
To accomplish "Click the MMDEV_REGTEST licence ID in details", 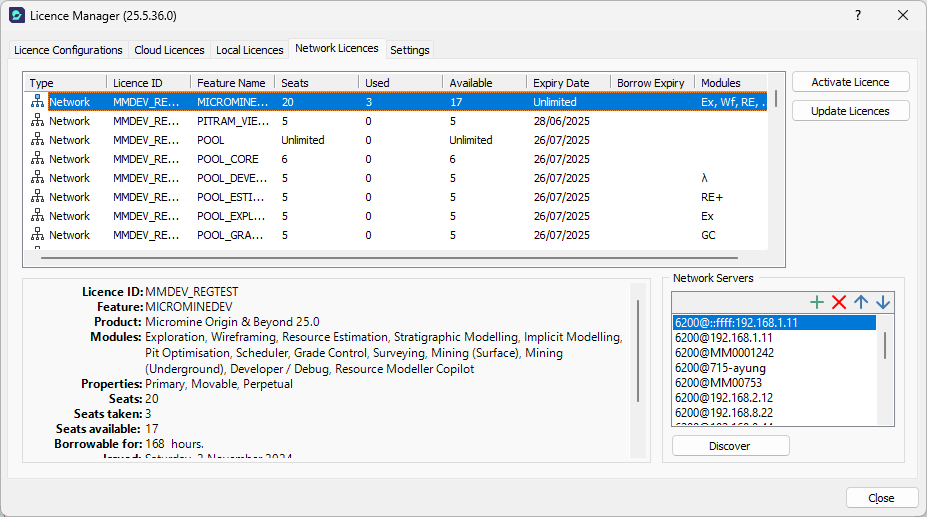I will [192, 292].
